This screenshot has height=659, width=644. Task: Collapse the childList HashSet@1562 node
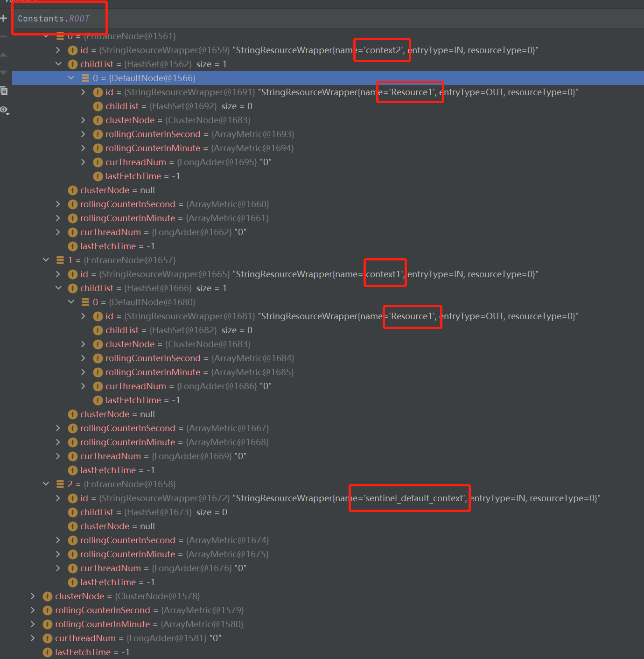click(58, 64)
